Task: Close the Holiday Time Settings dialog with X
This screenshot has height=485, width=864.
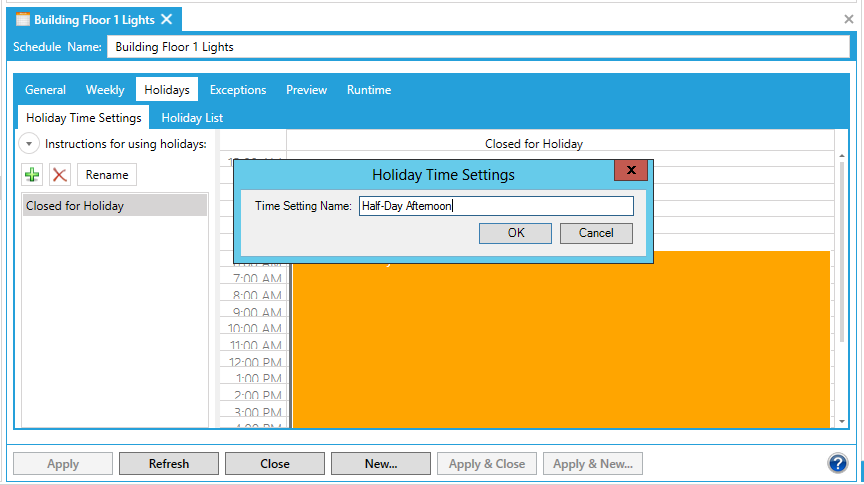Action: (630, 172)
